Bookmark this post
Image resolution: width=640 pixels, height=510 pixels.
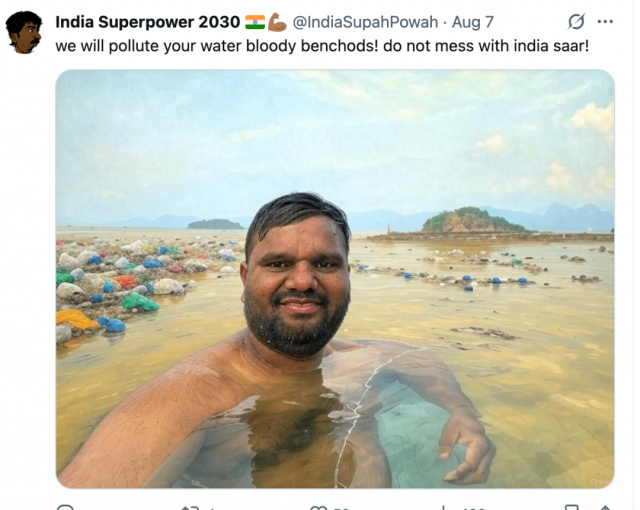[571, 508]
